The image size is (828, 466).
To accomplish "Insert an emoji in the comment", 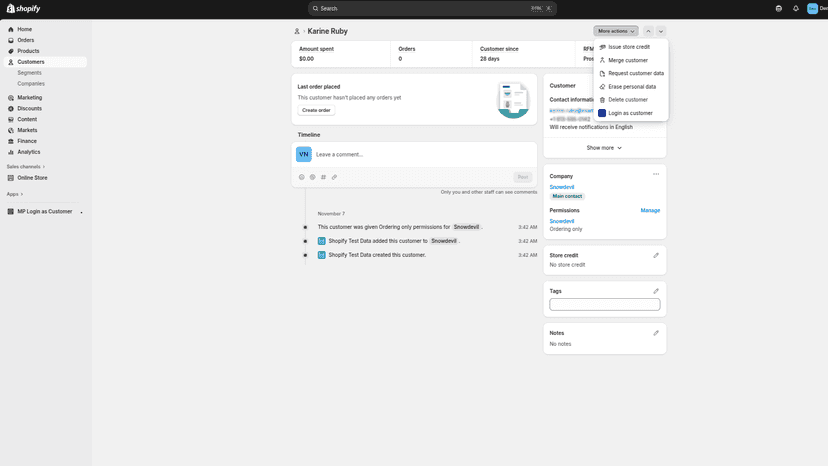I will click(302, 178).
